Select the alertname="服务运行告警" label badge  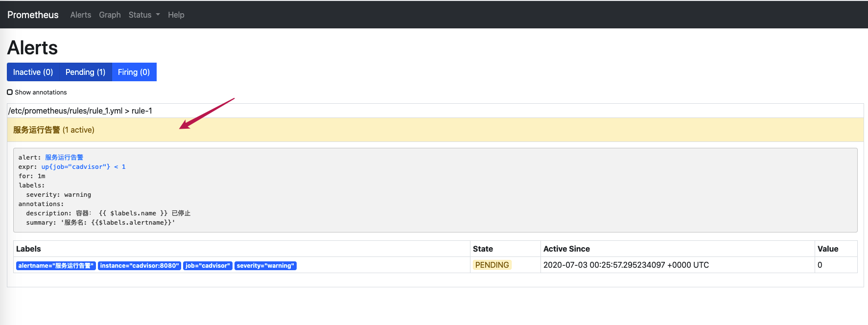(x=56, y=266)
